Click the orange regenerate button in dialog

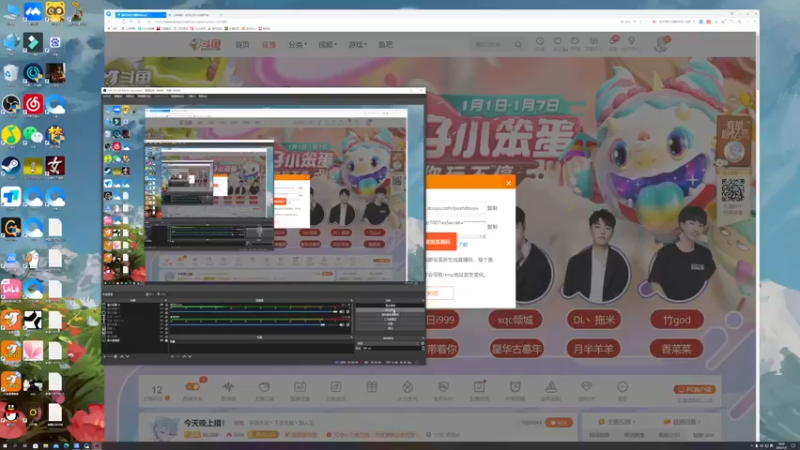point(440,242)
